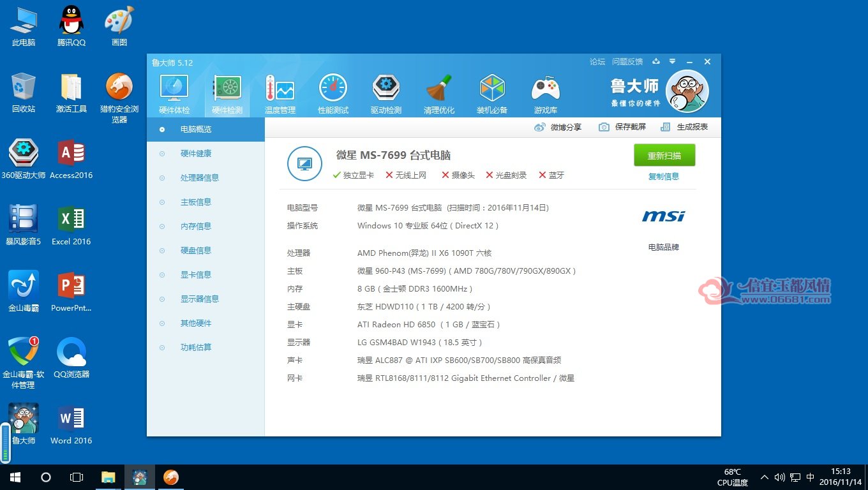Click the green 重新扫描 rescan button
This screenshot has height=490, width=868.
coord(664,155)
